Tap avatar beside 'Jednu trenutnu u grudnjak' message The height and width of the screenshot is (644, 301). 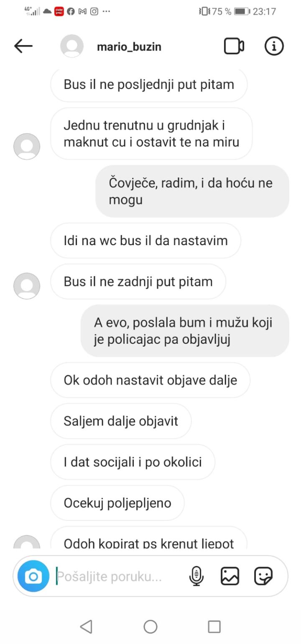pyautogui.click(x=27, y=147)
